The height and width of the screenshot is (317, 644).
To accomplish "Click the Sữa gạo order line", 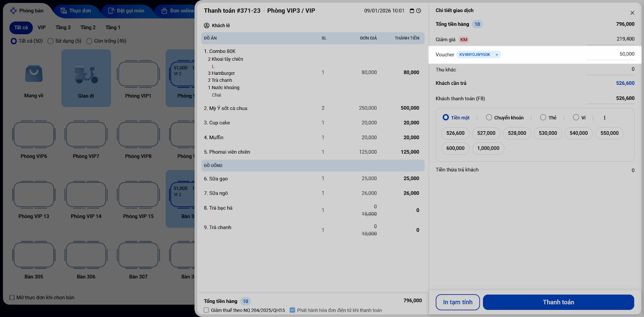I will pos(313,179).
